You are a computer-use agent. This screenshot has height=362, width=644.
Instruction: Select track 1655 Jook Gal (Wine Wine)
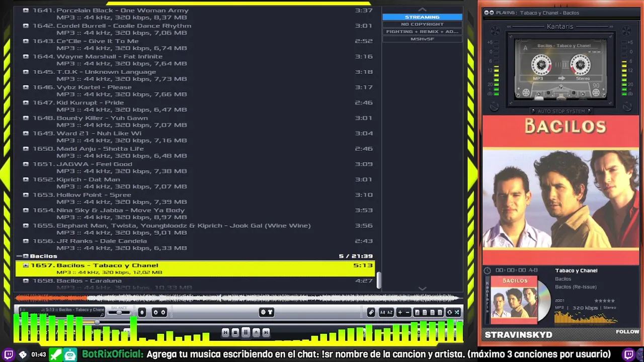click(x=195, y=229)
